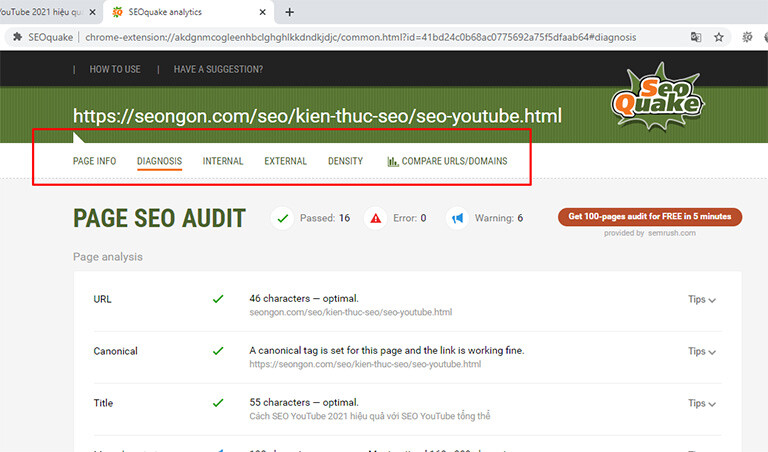Open the HOW TO USE link
This screenshot has height=452, width=768.
(115, 70)
